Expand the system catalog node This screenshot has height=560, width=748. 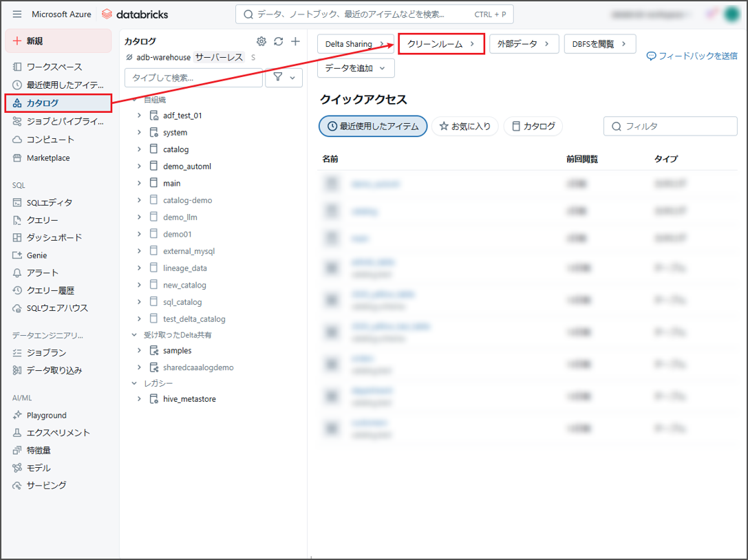(x=139, y=132)
